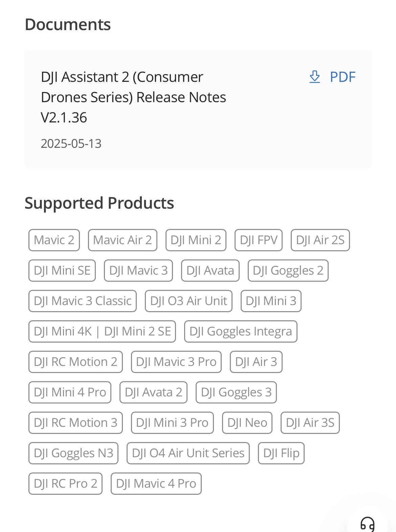Select the DJI O4 Air Unit Series tag
396x532 pixels.
188,453
